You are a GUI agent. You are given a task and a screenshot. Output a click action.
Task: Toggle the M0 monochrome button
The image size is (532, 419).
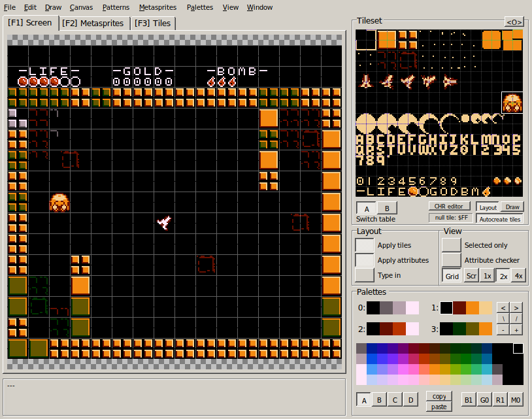point(516,399)
